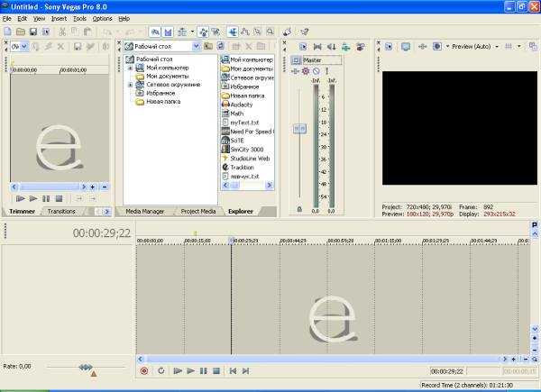Screen dimensions: 541x392
Task: Toggle Enable Snapping in main toolbar
Action: [155, 32]
